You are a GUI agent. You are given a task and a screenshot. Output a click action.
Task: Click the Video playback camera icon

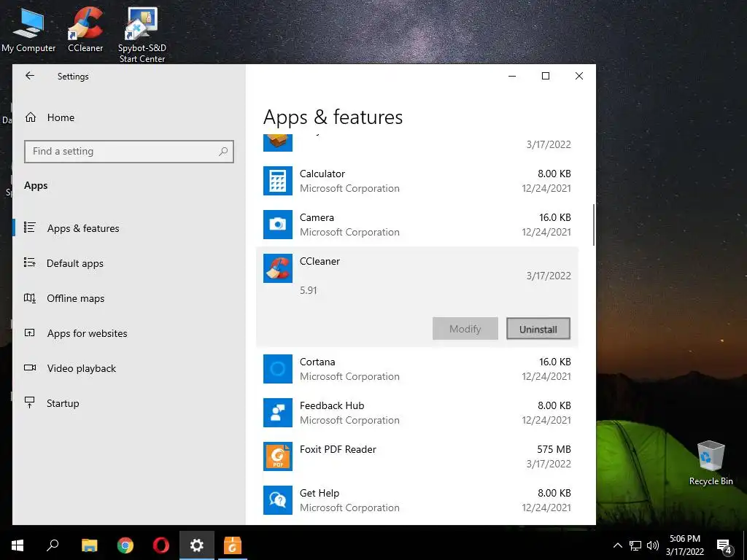click(29, 367)
